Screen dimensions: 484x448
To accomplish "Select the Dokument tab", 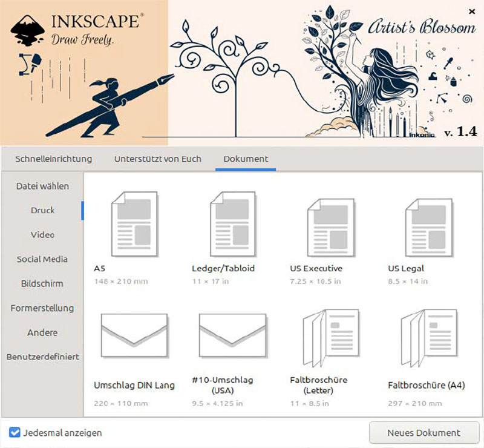I will 246,159.
